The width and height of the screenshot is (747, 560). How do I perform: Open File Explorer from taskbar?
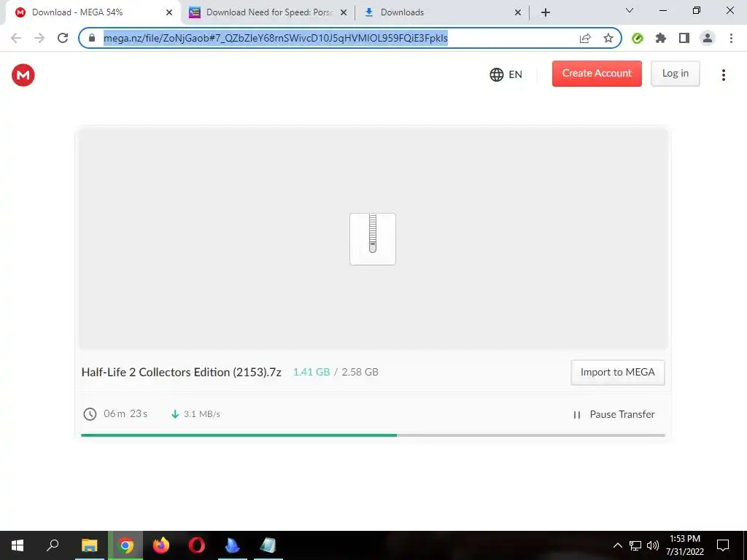[89, 545]
